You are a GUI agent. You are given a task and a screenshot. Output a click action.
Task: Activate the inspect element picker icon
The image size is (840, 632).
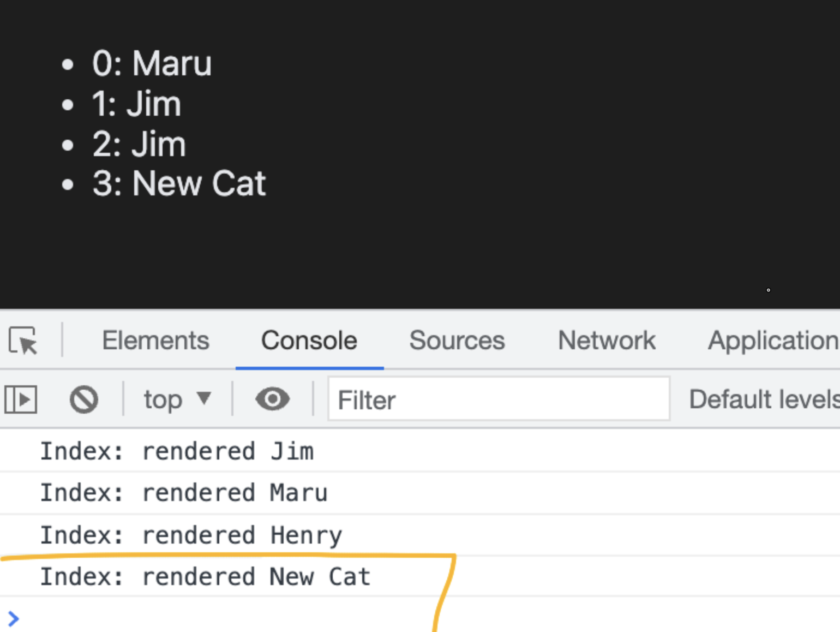pyautogui.click(x=23, y=341)
